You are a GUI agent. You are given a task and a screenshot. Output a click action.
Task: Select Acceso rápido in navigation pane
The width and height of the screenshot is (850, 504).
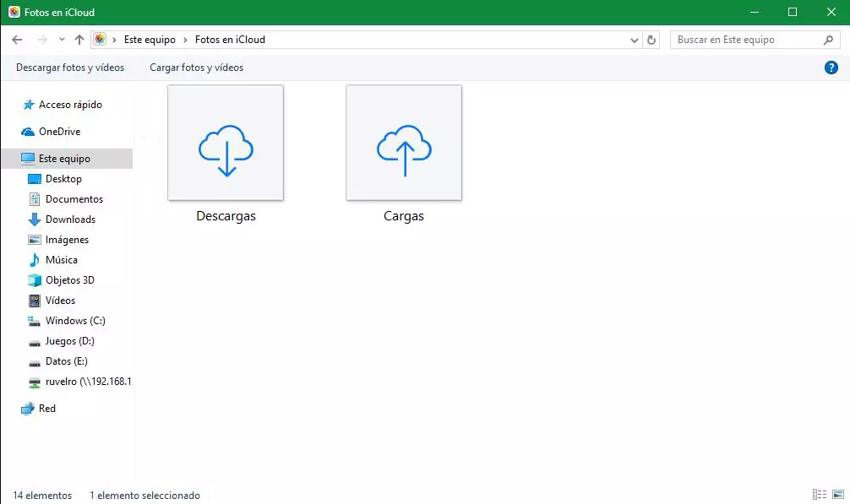point(69,105)
